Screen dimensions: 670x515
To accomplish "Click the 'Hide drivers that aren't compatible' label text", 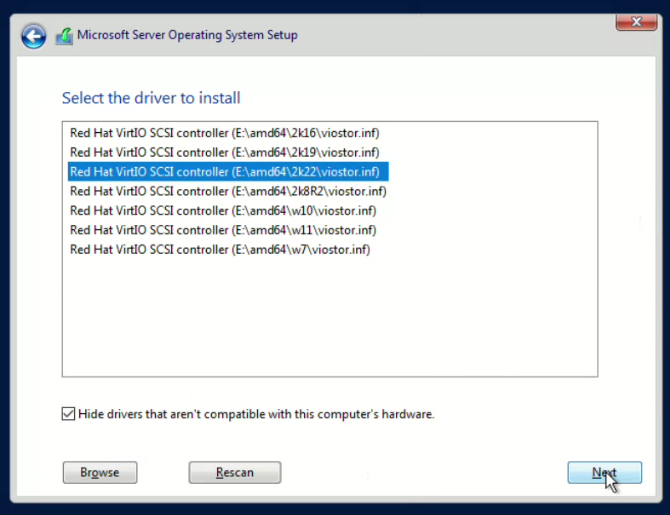I will (x=256, y=414).
